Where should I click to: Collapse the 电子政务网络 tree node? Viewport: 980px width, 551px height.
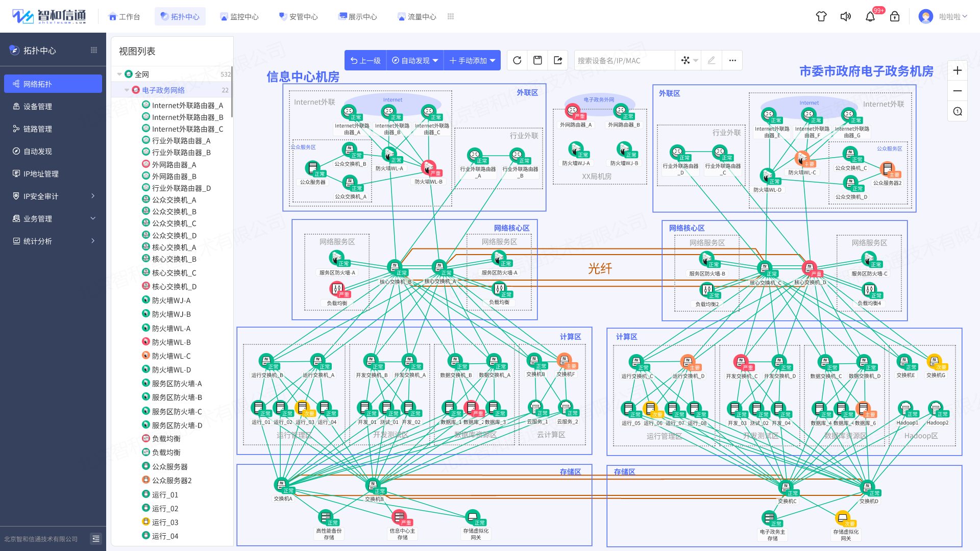click(127, 90)
